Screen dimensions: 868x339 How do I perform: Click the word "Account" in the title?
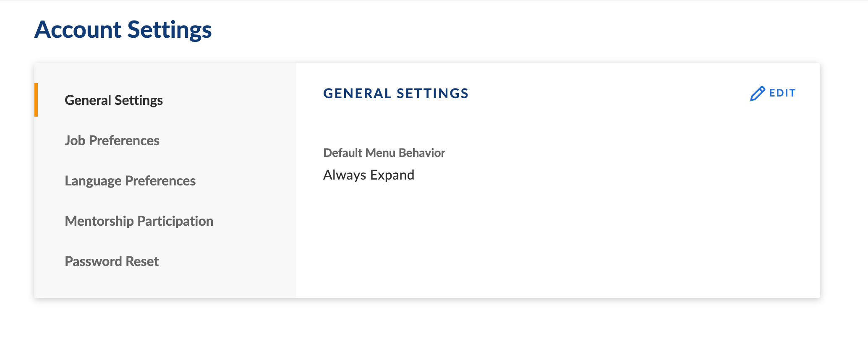(78, 30)
